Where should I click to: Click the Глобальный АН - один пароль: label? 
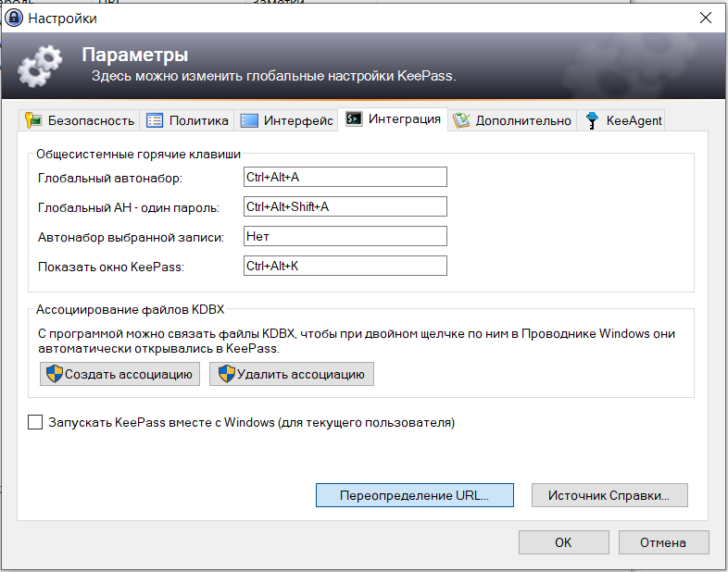click(129, 208)
